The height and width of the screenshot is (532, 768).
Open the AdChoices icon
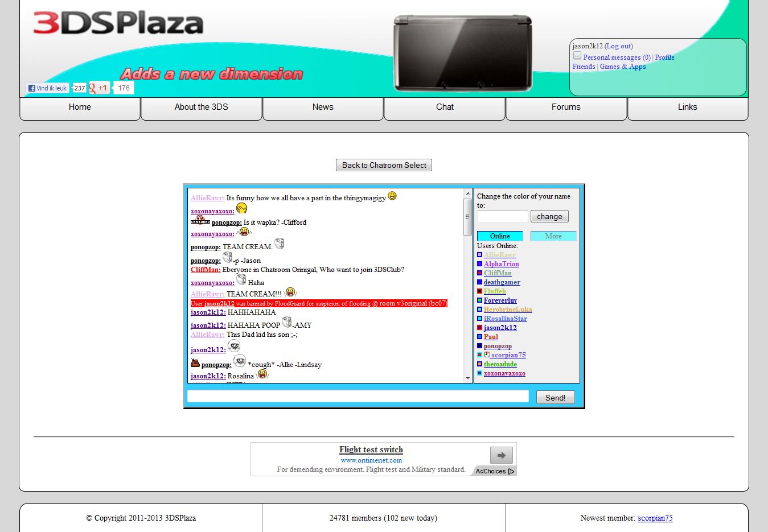[511, 471]
